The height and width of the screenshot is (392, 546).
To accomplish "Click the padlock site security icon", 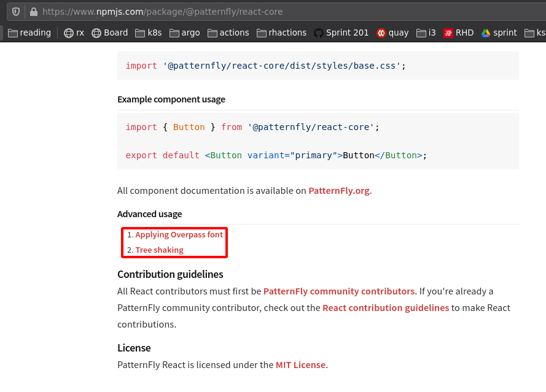I will pyautogui.click(x=34, y=12).
